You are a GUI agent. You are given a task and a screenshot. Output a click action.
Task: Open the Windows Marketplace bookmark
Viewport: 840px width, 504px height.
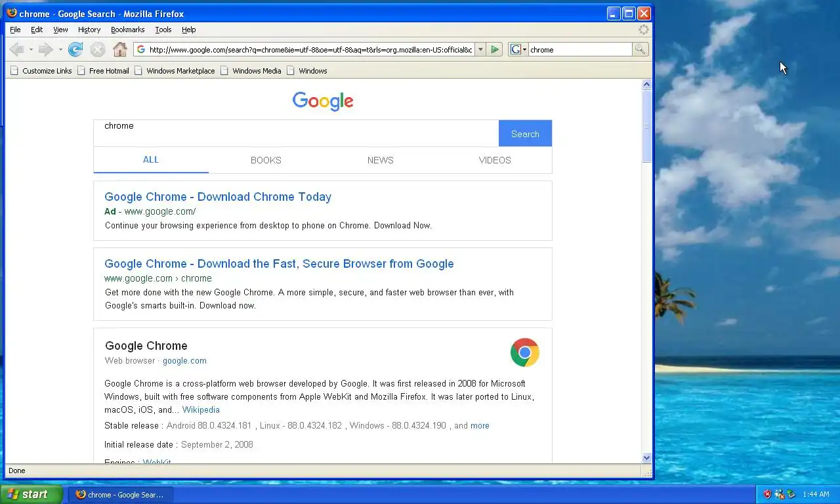coord(175,71)
